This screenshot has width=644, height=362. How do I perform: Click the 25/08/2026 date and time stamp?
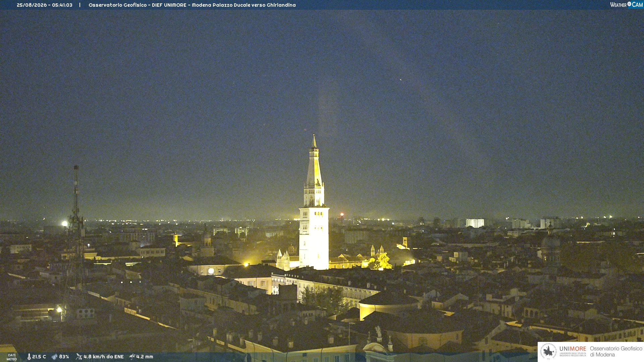coord(45,5)
